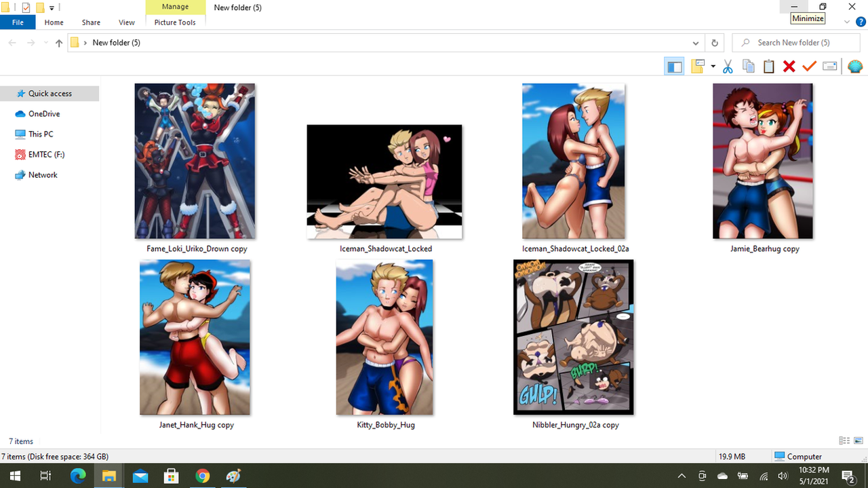
Task: Open the Mail app on taskbar
Action: [x=140, y=476]
